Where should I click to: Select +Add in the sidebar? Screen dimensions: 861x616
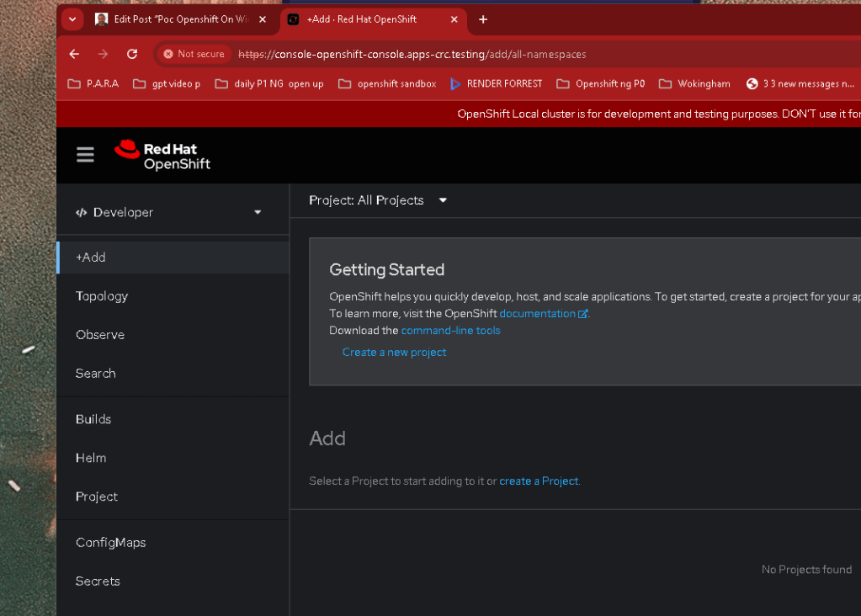173,257
